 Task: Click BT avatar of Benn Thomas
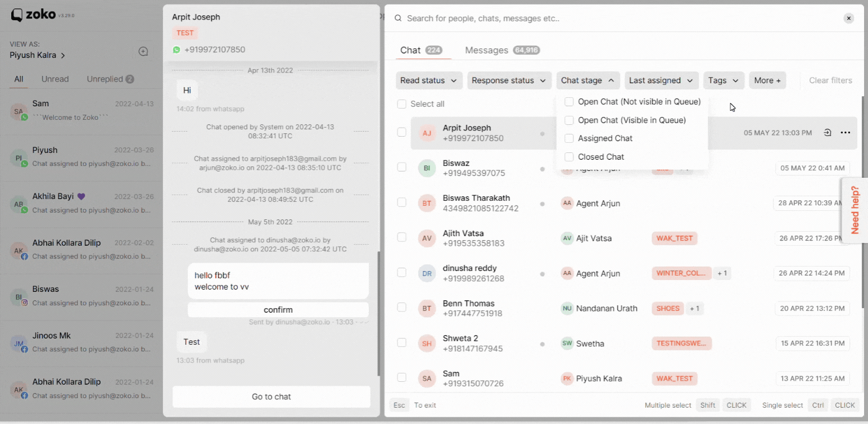pyautogui.click(x=427, y=308)
